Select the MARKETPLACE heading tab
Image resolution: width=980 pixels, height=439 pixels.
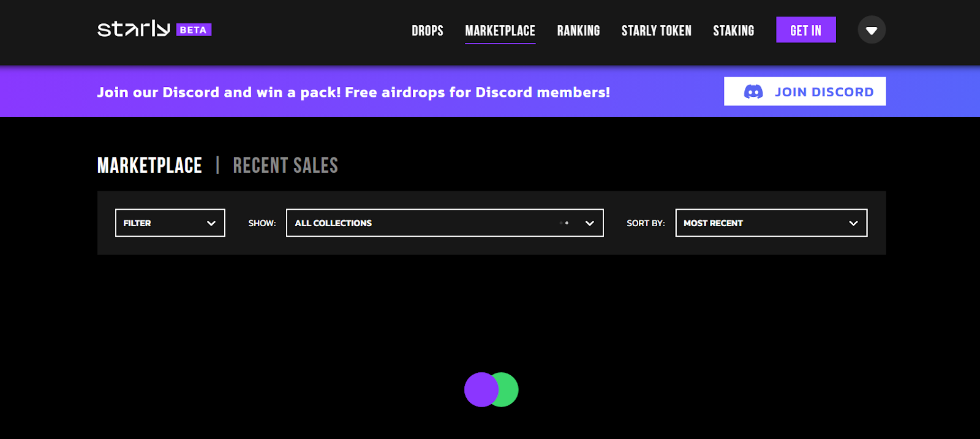149,166
